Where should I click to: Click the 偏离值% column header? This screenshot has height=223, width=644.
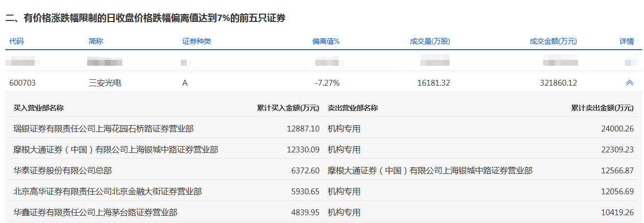(326, 41)
